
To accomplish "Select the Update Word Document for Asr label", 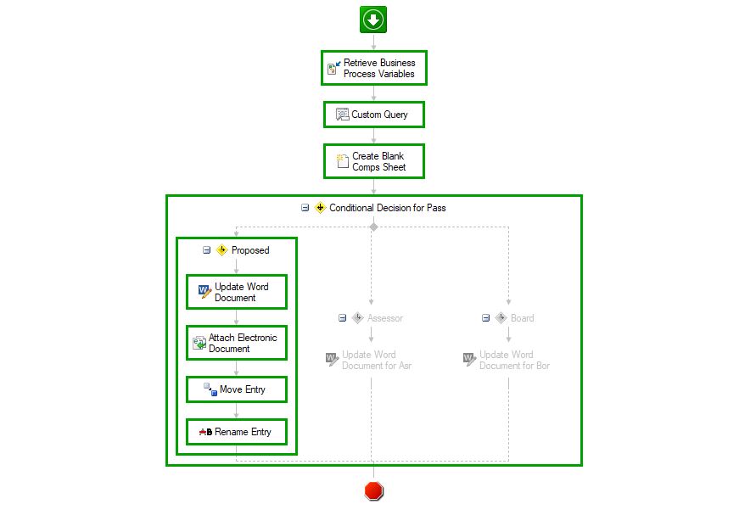I will [377, 360].
